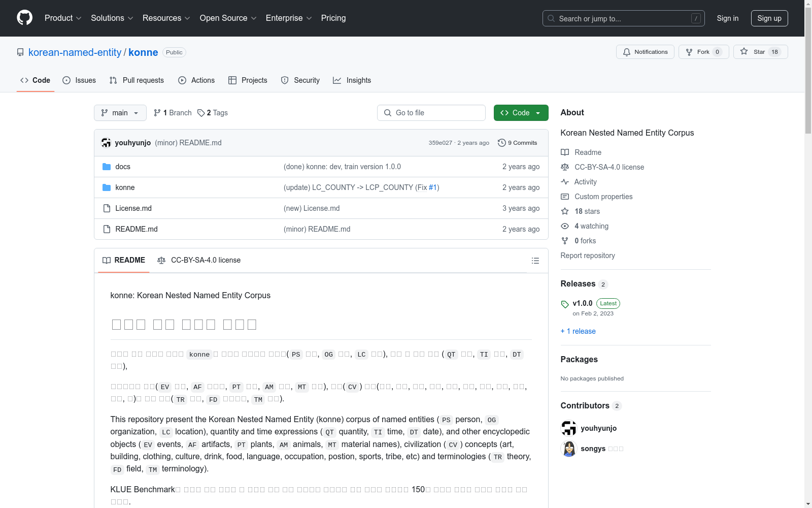Go to the Pricing page

pyautogui.click(x=333, y=18)
